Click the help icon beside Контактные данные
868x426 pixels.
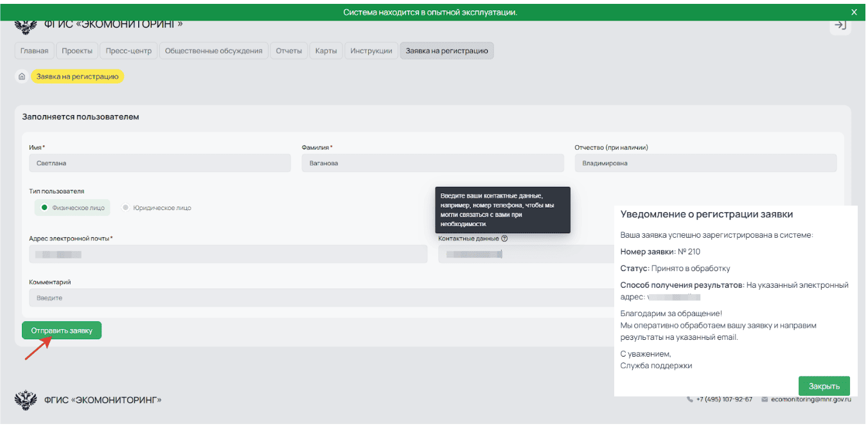504,238
